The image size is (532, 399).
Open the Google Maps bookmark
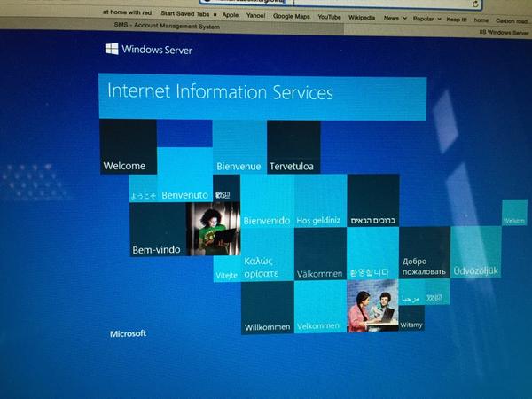pos(292,16)
